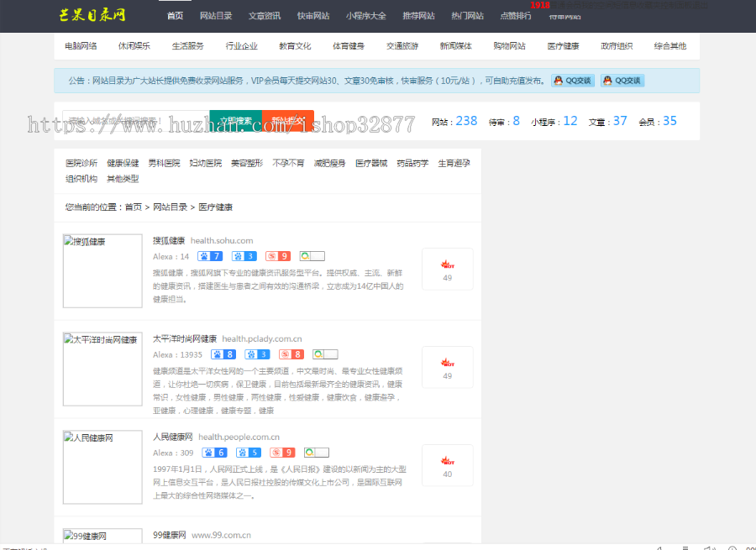Image resolution: width=756 pixels, height=550 pixels.
Task: Select the 交通旅游 category
Action: [402, 46]
